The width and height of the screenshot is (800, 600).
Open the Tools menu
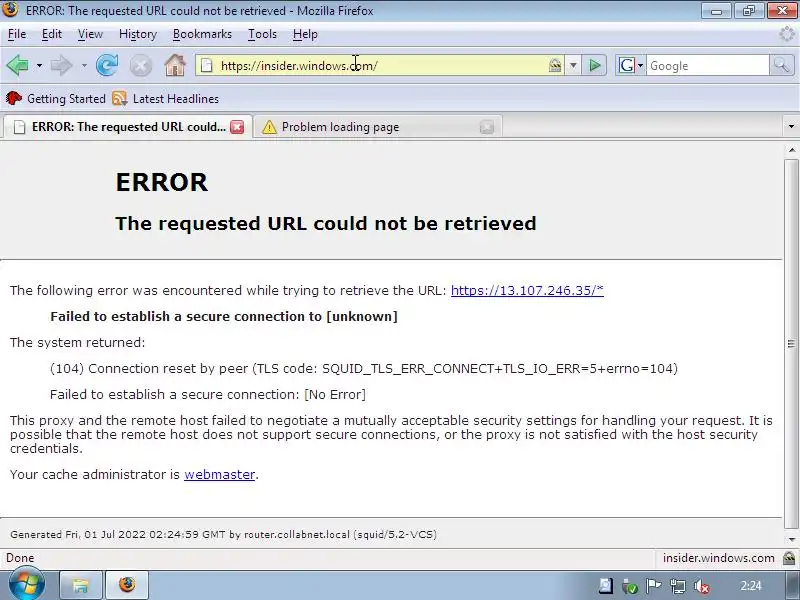[262, 34]
